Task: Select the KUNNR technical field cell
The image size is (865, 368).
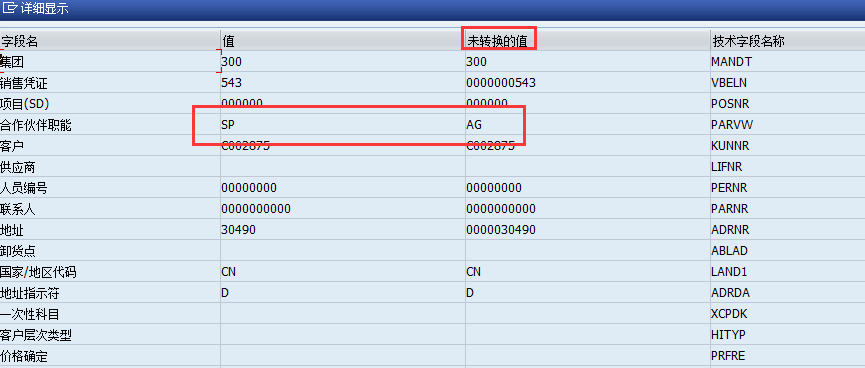Action: pyautogui.click(x=788, y=146)
